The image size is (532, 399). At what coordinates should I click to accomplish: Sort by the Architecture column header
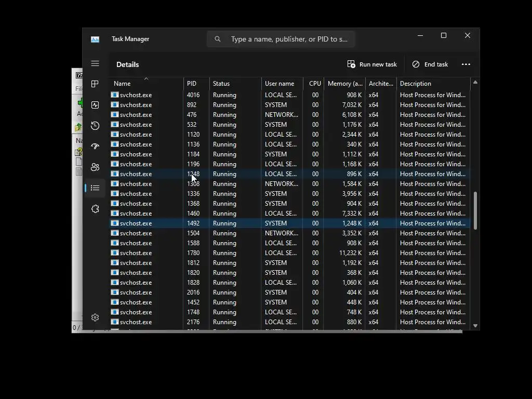point(381,84)
